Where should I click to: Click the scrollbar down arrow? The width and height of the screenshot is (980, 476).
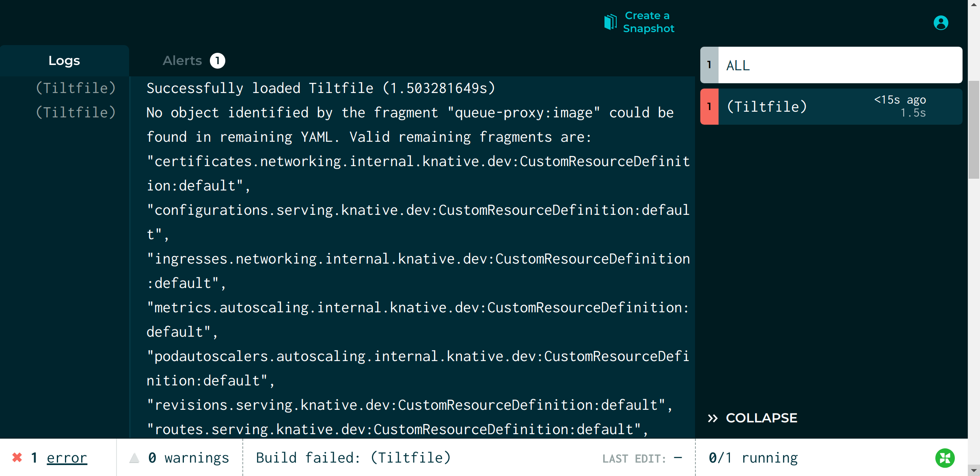pos(974,471)
